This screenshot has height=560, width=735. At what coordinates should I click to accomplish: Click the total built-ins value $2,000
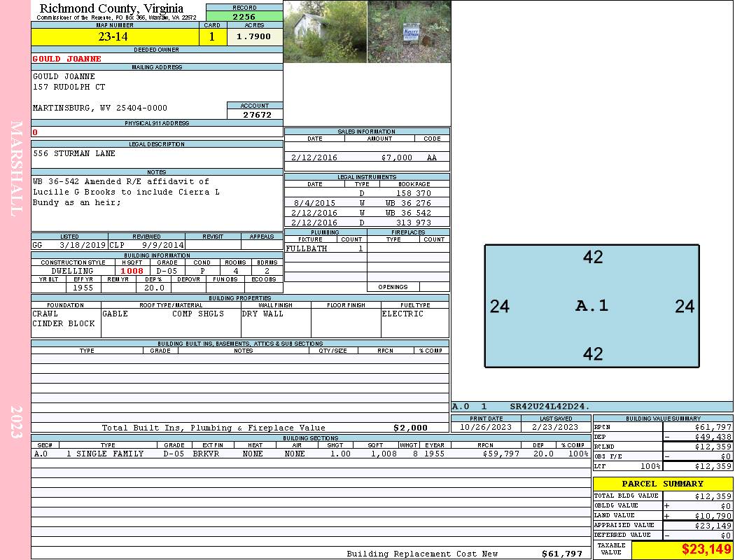click(x=411, y=428)
